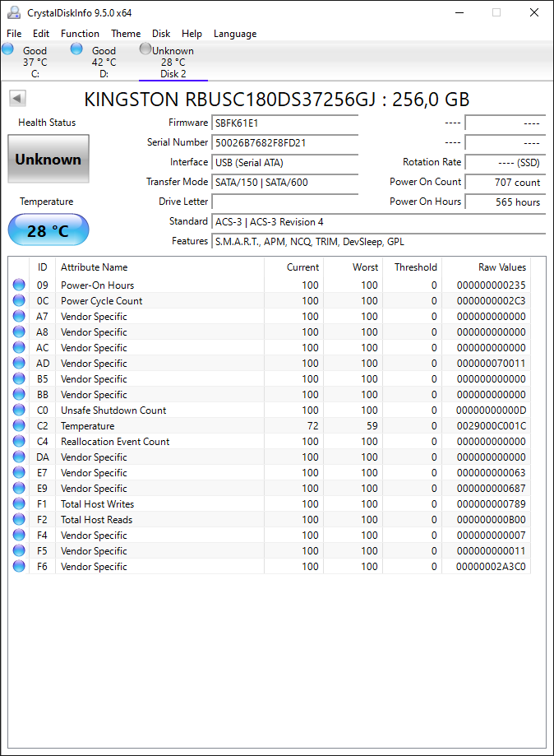Screen dimensions: 554x756
Task: Click the Temperature worst value 59
Action: (x=372, y=426)
